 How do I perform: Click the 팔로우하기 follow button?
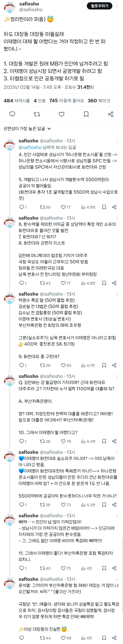[99, 6]
